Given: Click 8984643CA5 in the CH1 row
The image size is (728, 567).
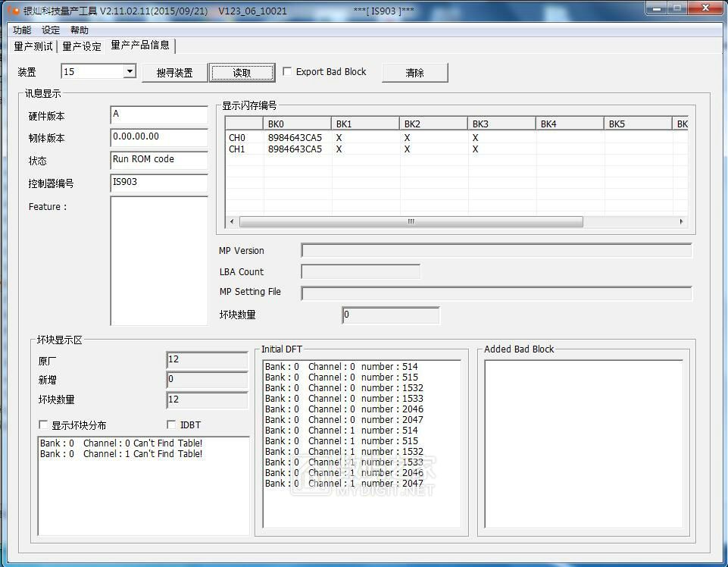Looking at the screenshot, I should 295,149.
